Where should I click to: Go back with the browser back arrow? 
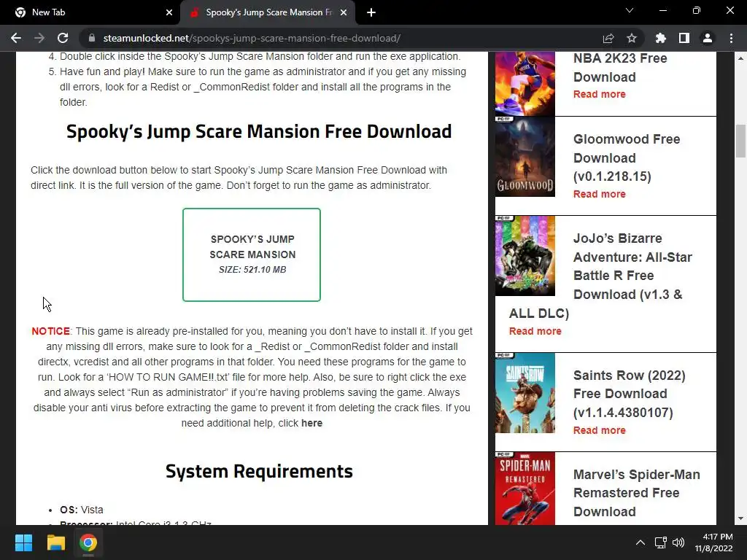pyautogui.click(x=16, y=38)
